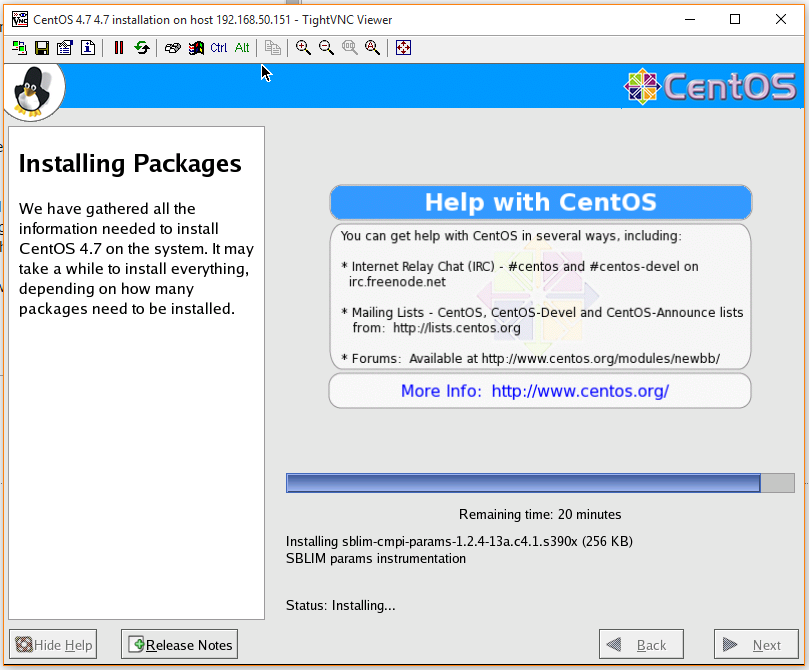Screen dimensions: 809x670
Task: Show the connection info
Action: click(88, 48)
